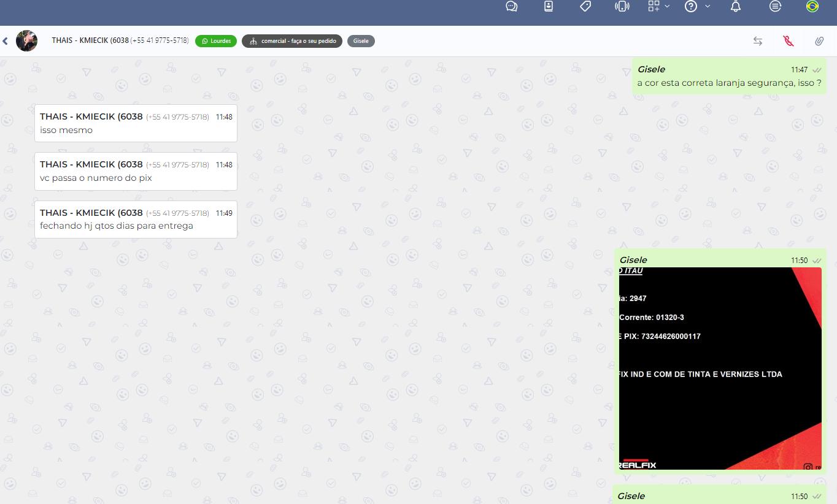The image size is (837, 504).
Task: Click the transfer conversation arrows icon
Action: (758, 41)
